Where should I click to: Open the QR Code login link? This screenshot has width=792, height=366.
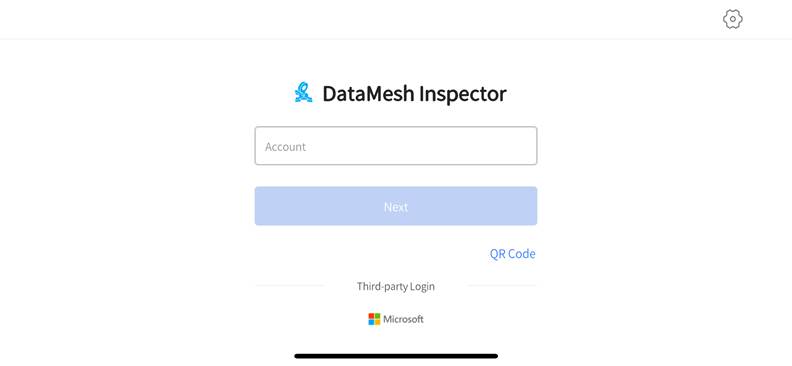[x=512, y=254]
